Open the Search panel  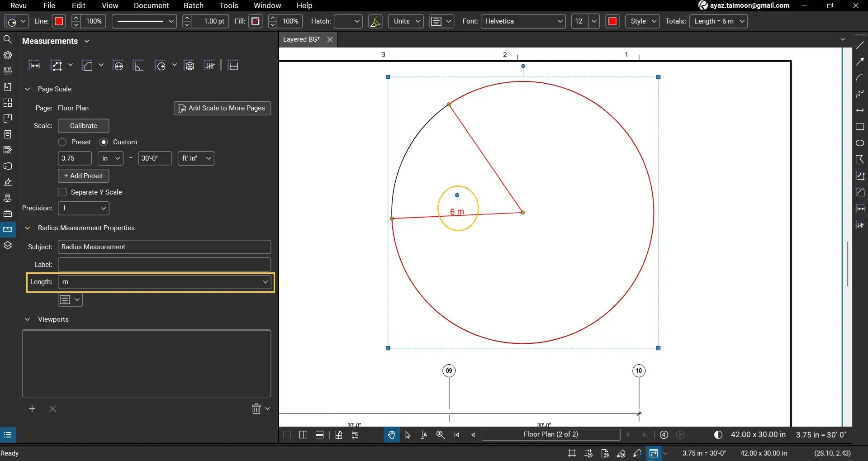click(8, 39)
